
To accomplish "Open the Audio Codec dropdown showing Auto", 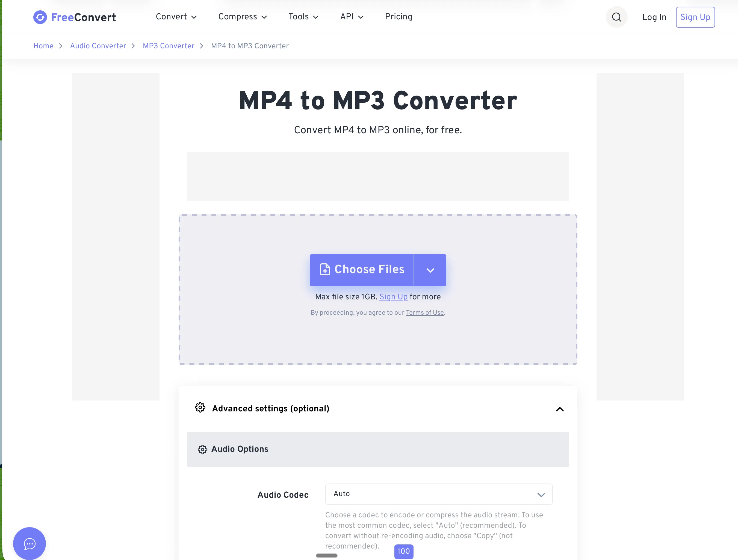I will click(x=438, y=494).
